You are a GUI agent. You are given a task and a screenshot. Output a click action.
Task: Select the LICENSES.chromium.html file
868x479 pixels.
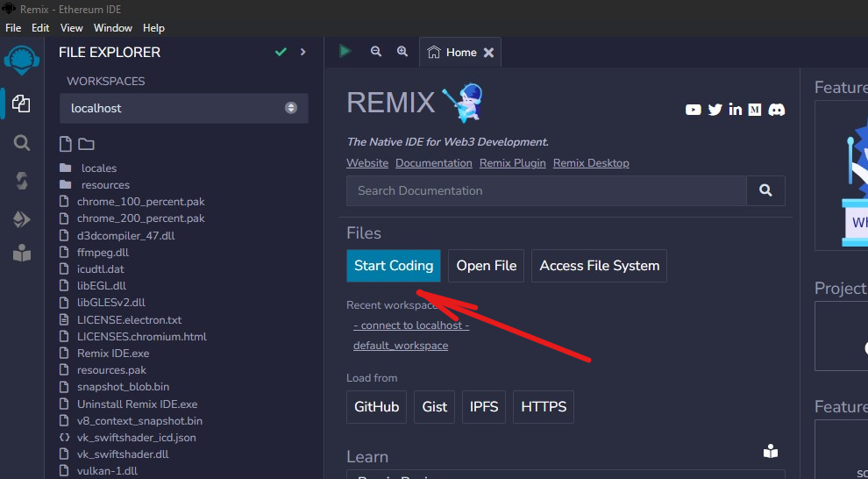(141, 337)
